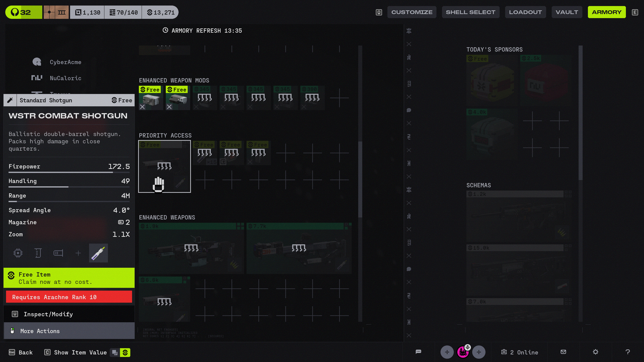Expand the 2 Online friends list
Viewport: 644px width, 362px height.
click(520, 352)
